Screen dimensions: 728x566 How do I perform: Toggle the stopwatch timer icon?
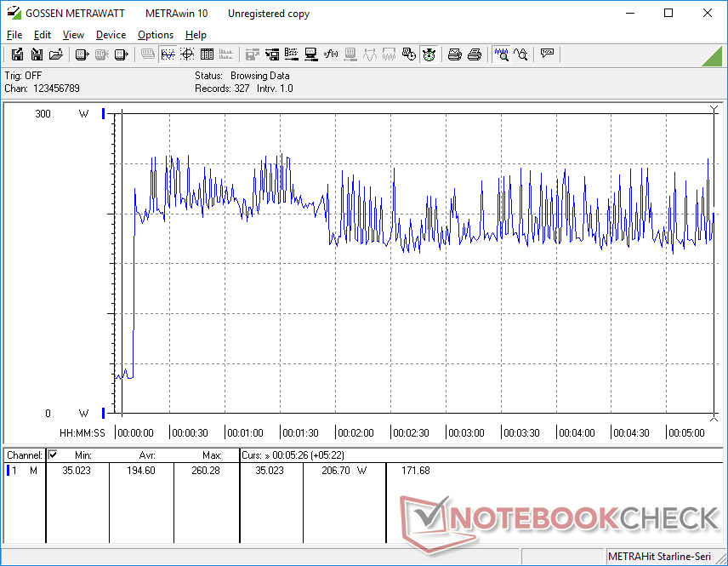tap(429, 54)
